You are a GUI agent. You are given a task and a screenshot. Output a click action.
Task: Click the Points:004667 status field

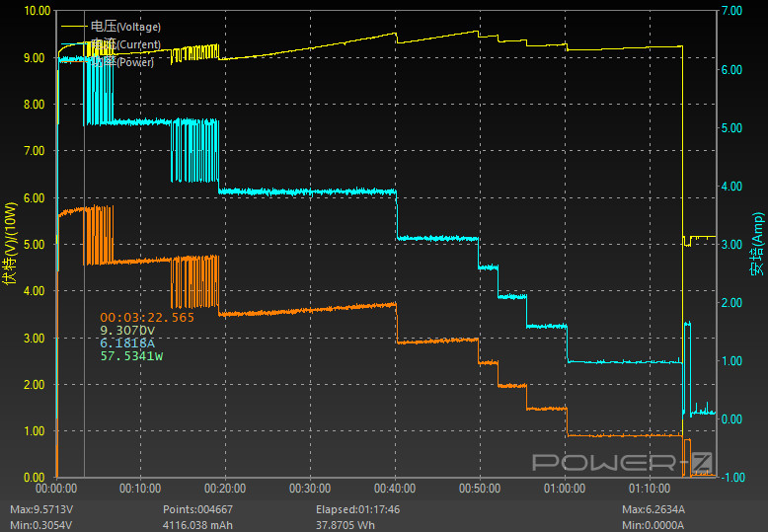pyautogui.click(x=197, y=509)
